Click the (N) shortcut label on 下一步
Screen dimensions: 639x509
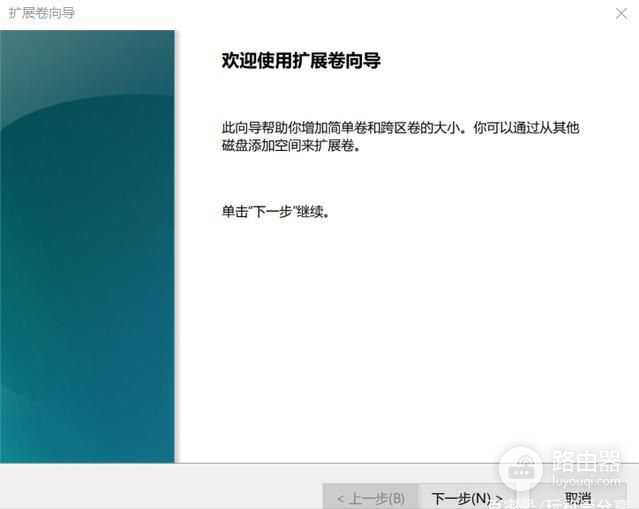pyautogui.click(x=481, y=498)
